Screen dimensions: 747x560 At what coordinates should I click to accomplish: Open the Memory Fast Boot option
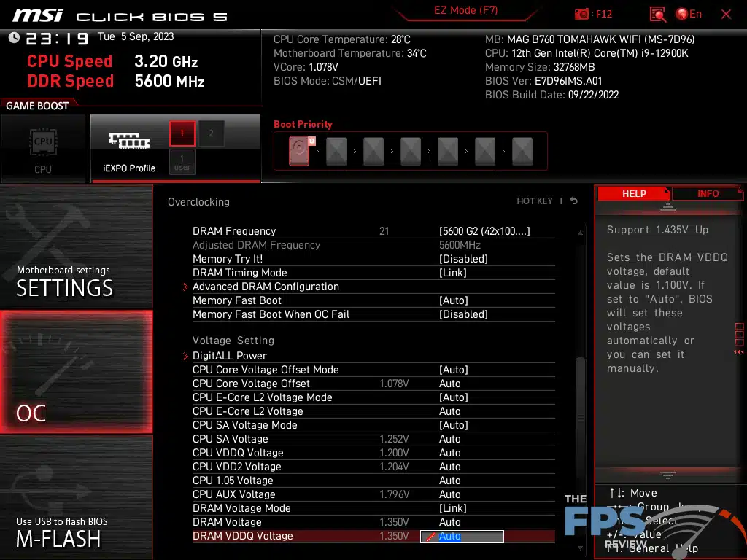pos(454,300)
